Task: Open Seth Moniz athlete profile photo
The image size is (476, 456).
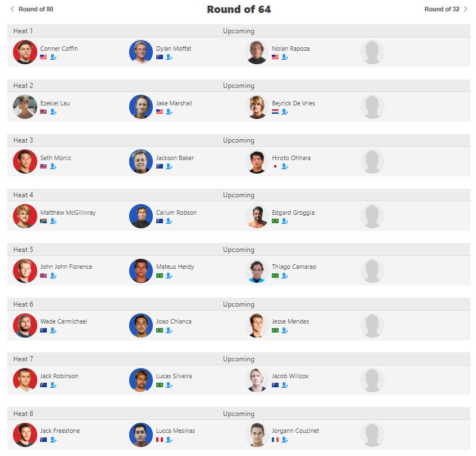Action: pyautogui.click(x=25, y=162)
